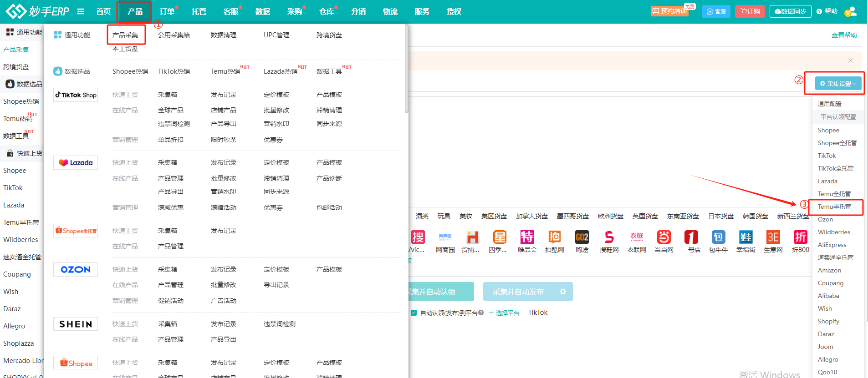Click 四季 star source site icon
This screenshot has height=378, width=868.
pos(500,237)
